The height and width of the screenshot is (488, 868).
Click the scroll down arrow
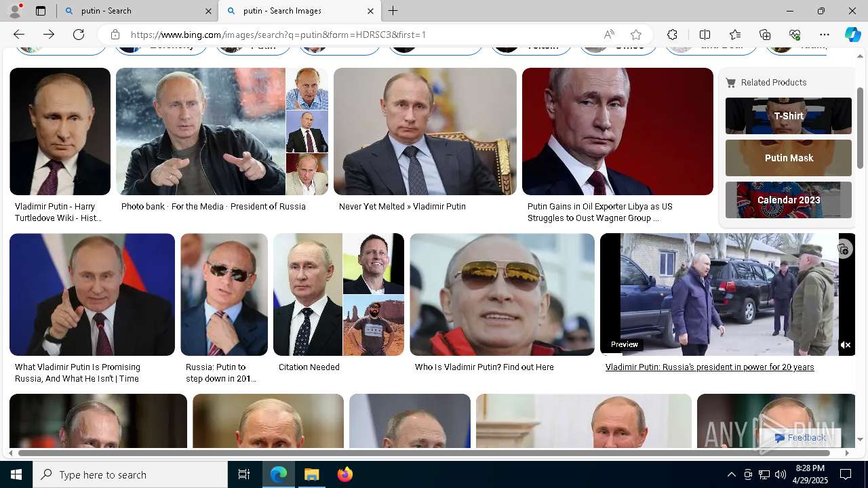861,439
